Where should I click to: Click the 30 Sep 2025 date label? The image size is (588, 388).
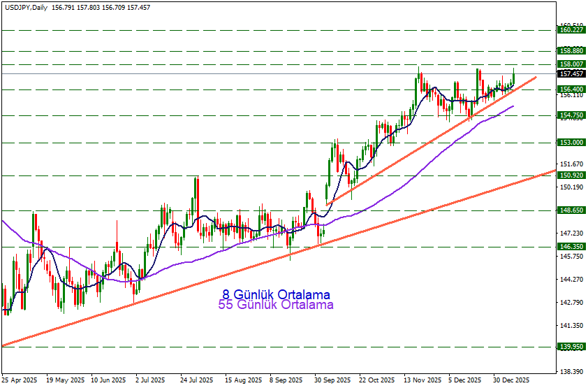point(331,380)
